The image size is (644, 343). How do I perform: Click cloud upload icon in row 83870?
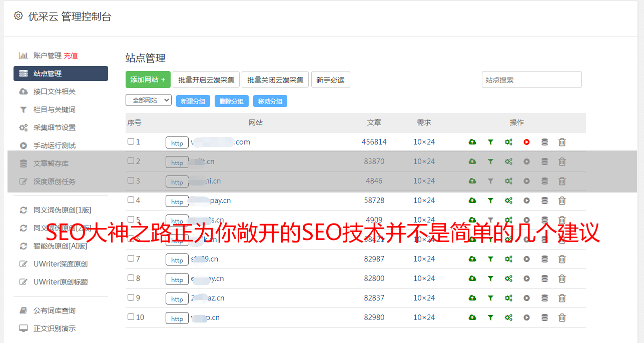(472, 161)
